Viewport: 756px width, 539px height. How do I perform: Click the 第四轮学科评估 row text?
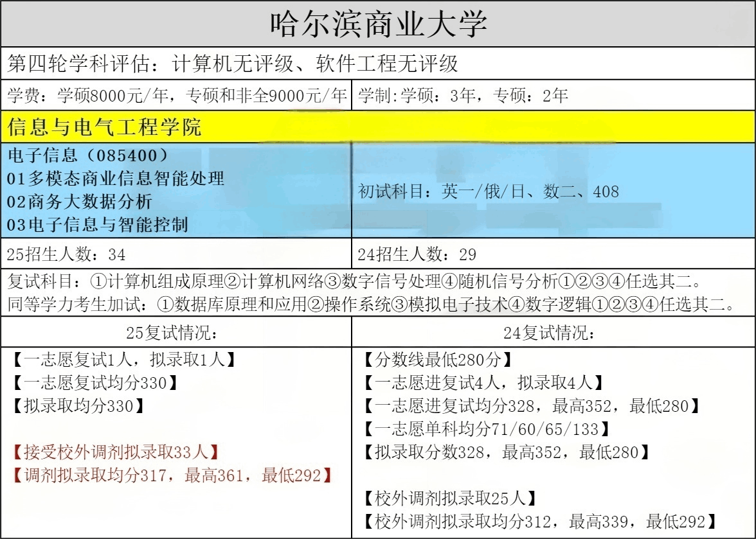click(x=233, y=63)
